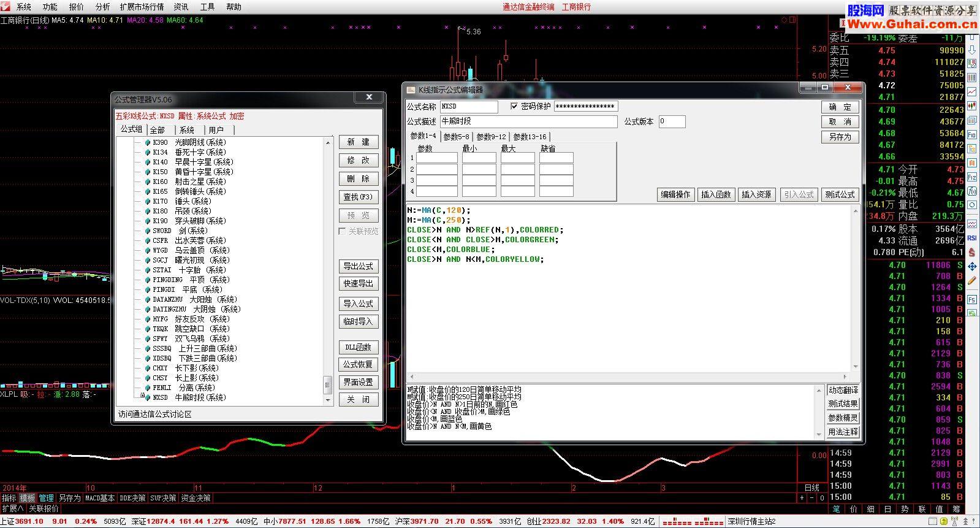Toggle the 密码保护 checkbox
The image size is (980, 528).
coord(514,106)
